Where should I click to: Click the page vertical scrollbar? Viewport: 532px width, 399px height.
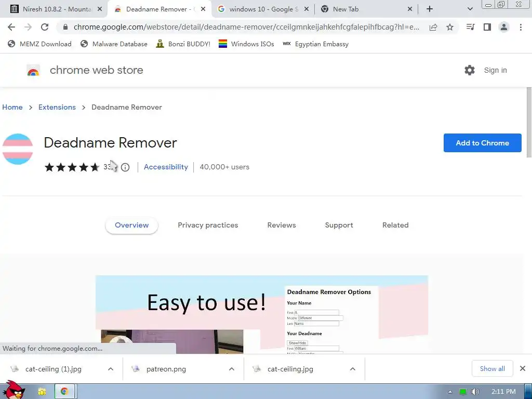529,122
